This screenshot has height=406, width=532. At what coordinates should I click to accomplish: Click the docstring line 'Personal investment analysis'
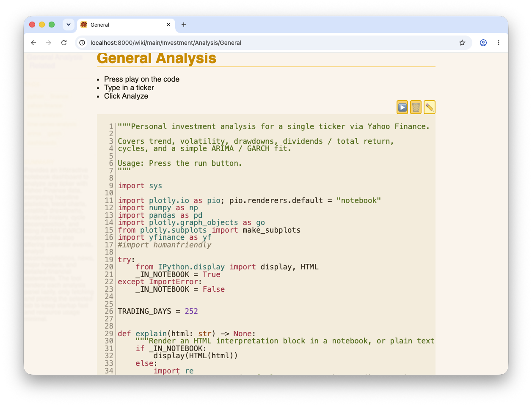pos(273,126)
